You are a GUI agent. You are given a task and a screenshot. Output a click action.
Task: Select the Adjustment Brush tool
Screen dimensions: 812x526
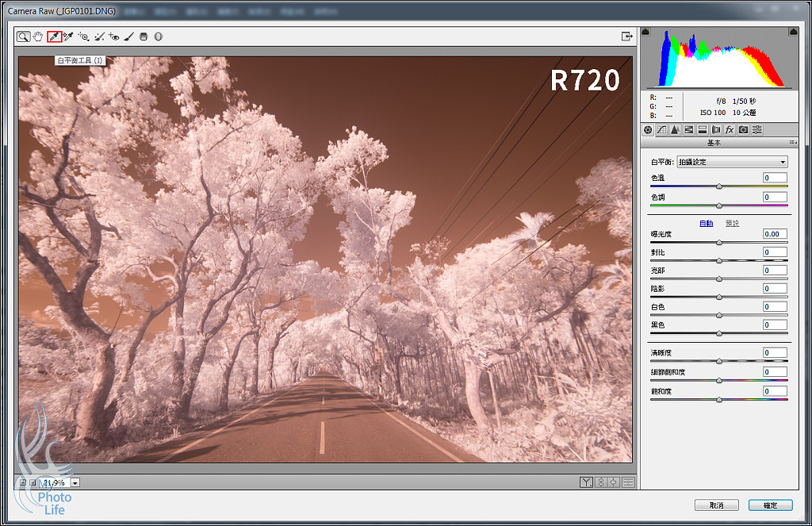pos(128,36)
